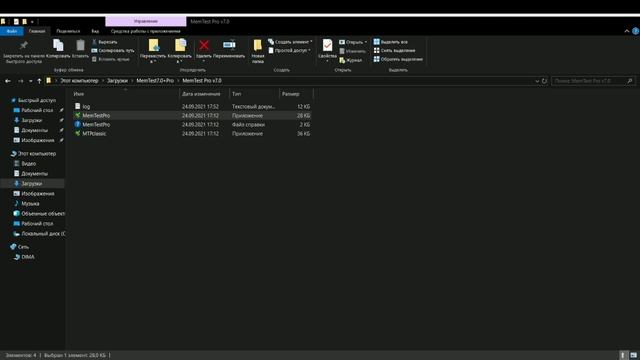
Task: Select MemTestPro help file
Action: (191, 124)
